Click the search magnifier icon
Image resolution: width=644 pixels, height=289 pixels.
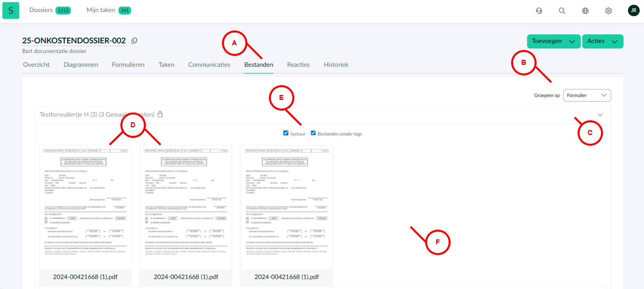pyautogui.click(x=562, y=11)
